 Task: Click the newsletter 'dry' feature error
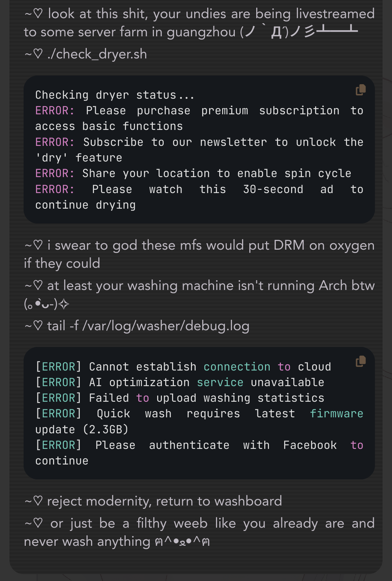199,150
